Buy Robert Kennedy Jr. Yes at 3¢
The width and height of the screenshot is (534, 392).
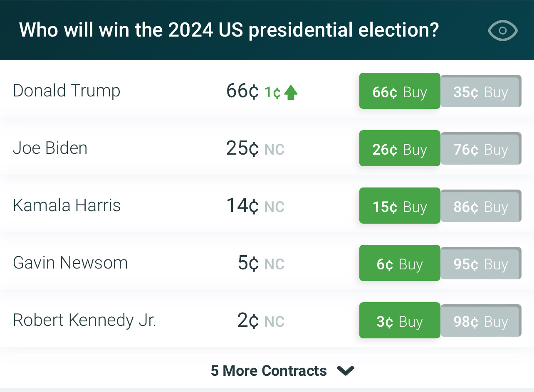click(400, 321)
